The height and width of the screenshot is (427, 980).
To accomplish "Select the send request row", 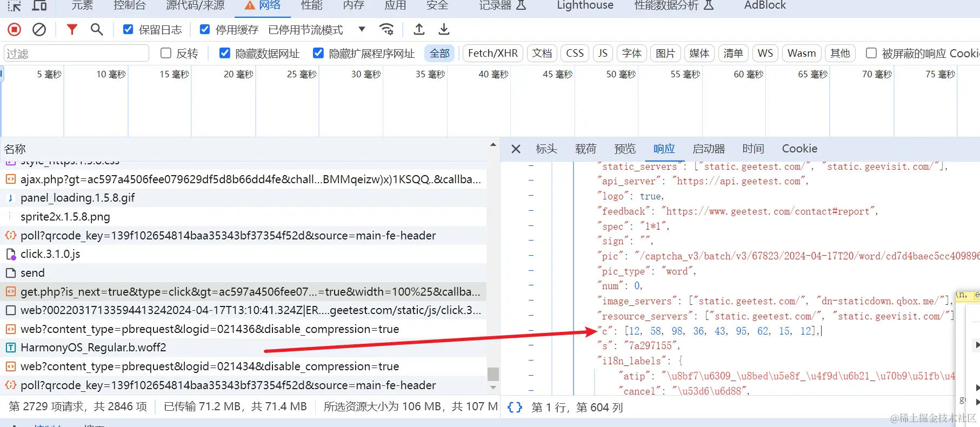I will point(243,273).
